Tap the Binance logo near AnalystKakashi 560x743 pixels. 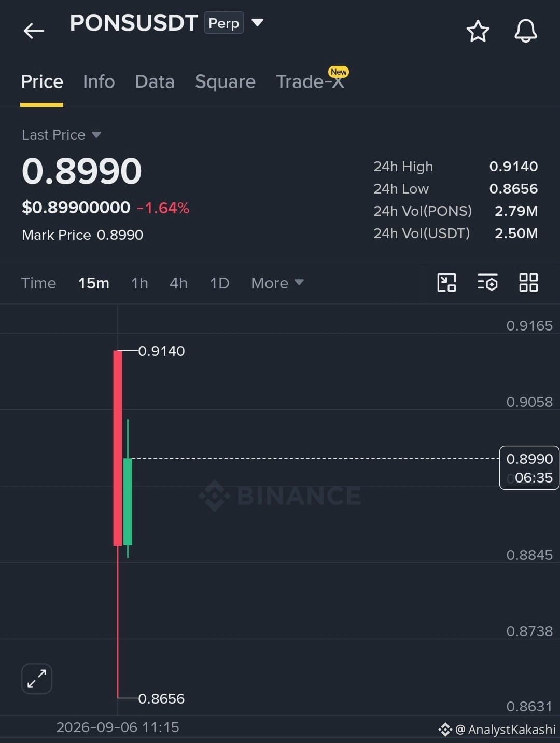445,730
